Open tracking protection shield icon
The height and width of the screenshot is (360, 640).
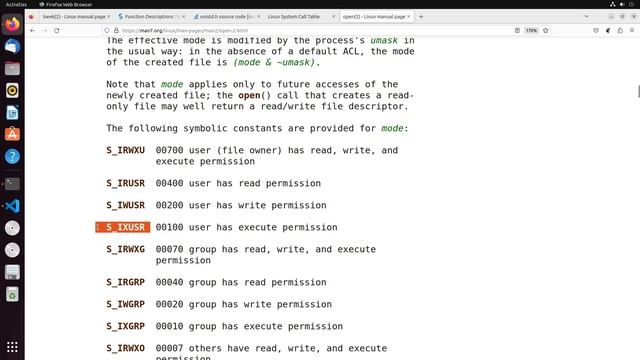(x=107, y=31)
